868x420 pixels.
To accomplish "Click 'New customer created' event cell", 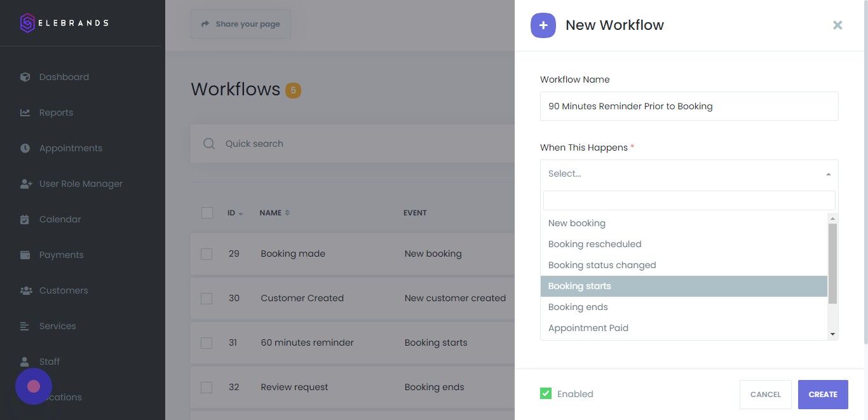I will 455,298.
